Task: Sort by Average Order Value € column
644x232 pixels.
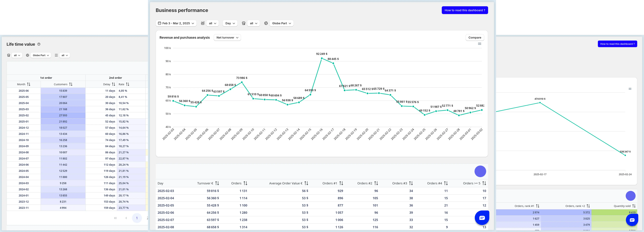Action: (x=306, y=183)
